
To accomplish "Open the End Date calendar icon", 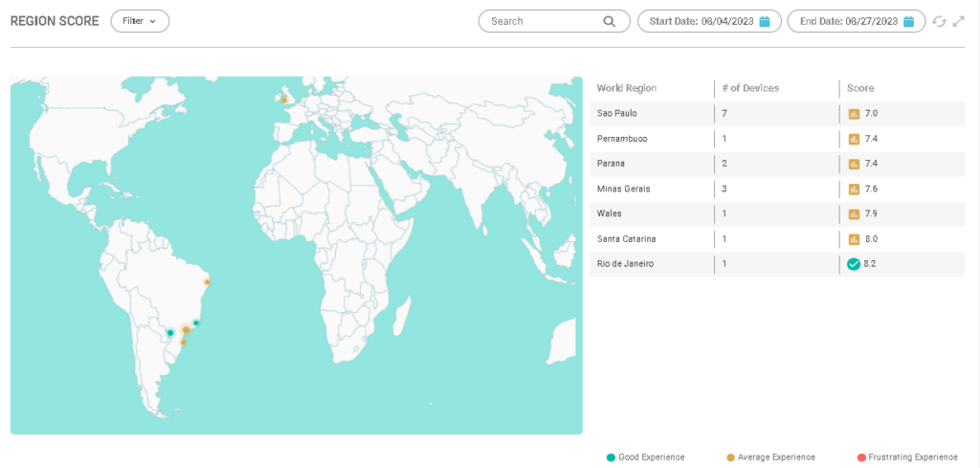I will 909,21.
